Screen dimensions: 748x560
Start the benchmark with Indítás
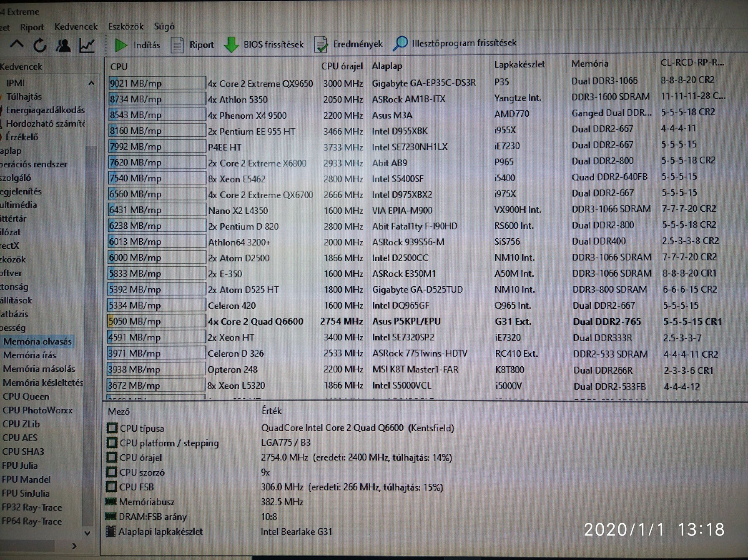137,45
